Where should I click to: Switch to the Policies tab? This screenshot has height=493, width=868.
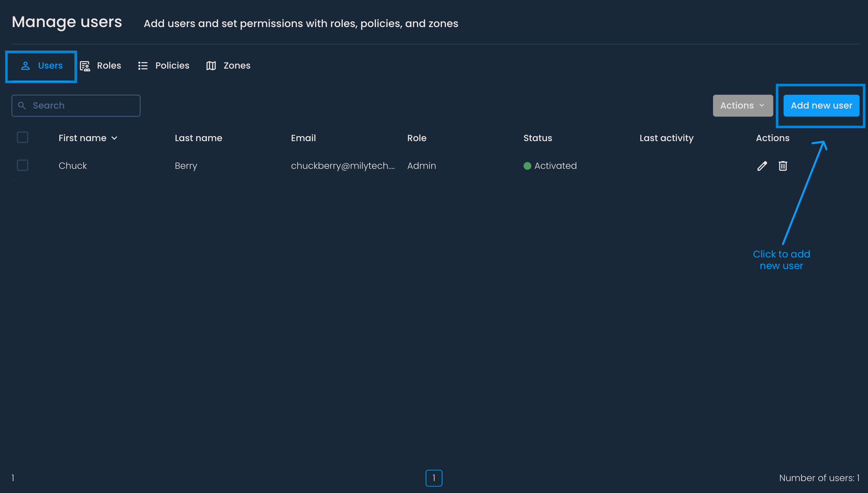(172, 66)
